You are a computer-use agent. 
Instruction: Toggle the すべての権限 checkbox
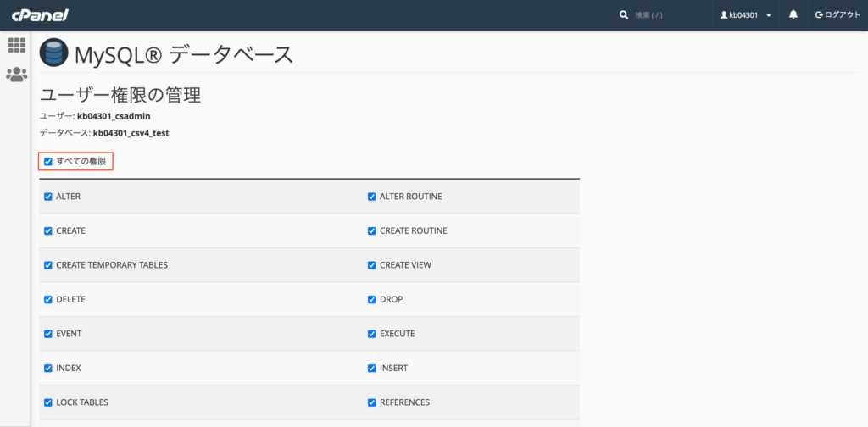(48, 161)
